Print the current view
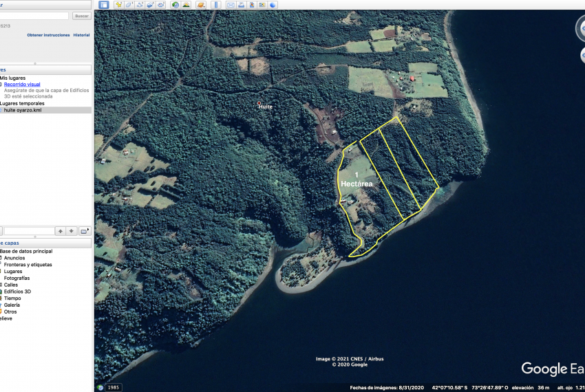Viewport: 585px width, 392px height. tap(242, 5)
